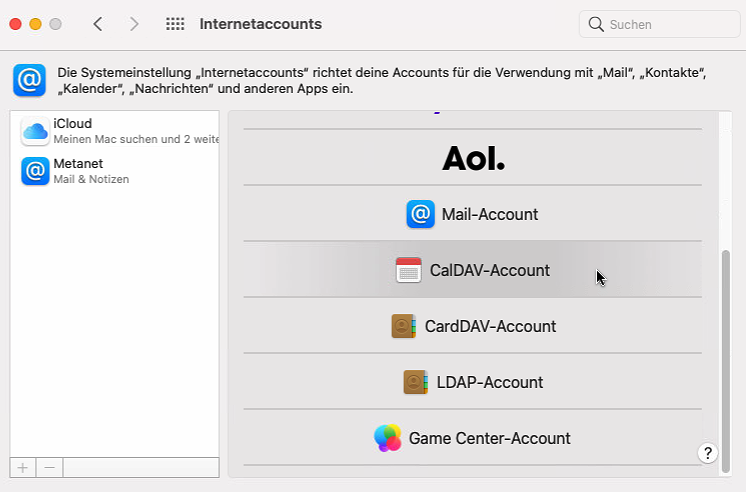Click the LDAP-Account book icon

pos(415,382)
